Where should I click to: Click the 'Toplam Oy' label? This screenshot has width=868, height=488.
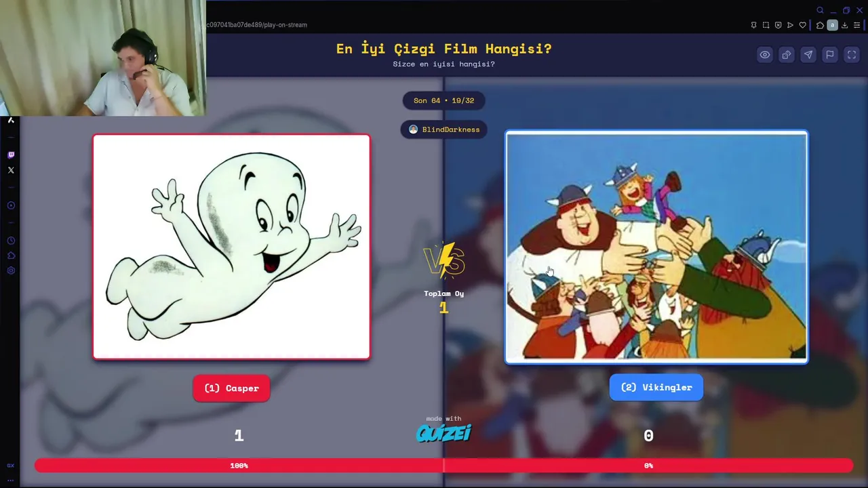tap(443, 293)
